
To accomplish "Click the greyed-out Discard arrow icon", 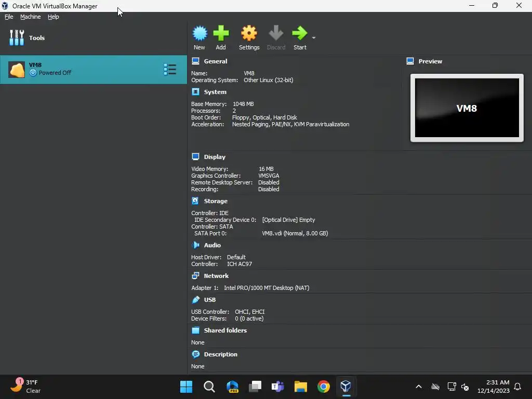I will pos(276,33).
